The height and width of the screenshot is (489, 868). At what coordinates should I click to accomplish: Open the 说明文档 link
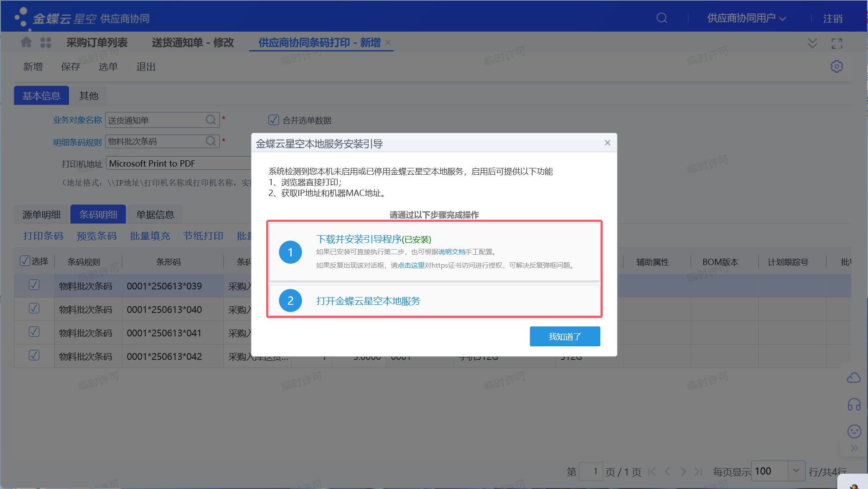click(x=452, y=252)
